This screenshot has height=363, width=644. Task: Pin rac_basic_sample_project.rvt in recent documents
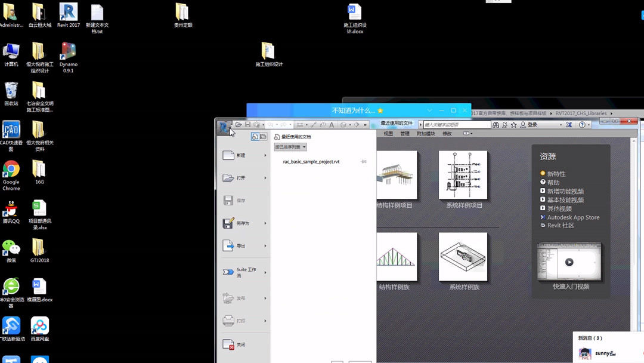pos(364,161)
